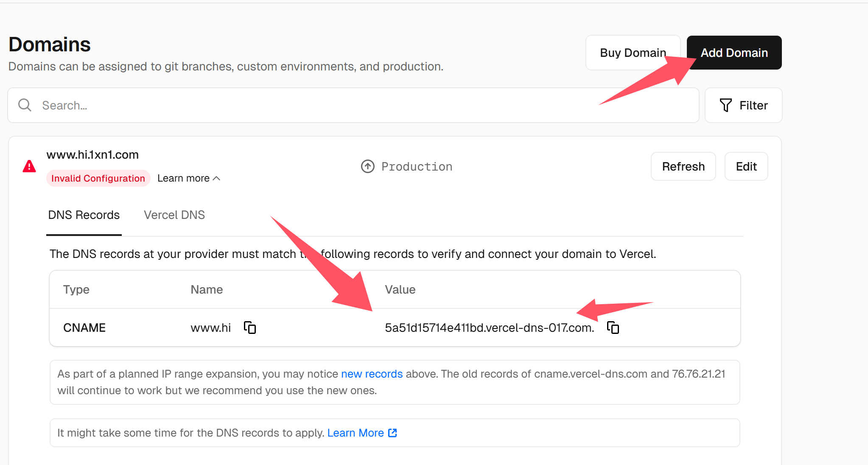The height and width of the screenshot is (465, 868).
Task: Open the Learn More DNS link
Action: coord(356,433)
